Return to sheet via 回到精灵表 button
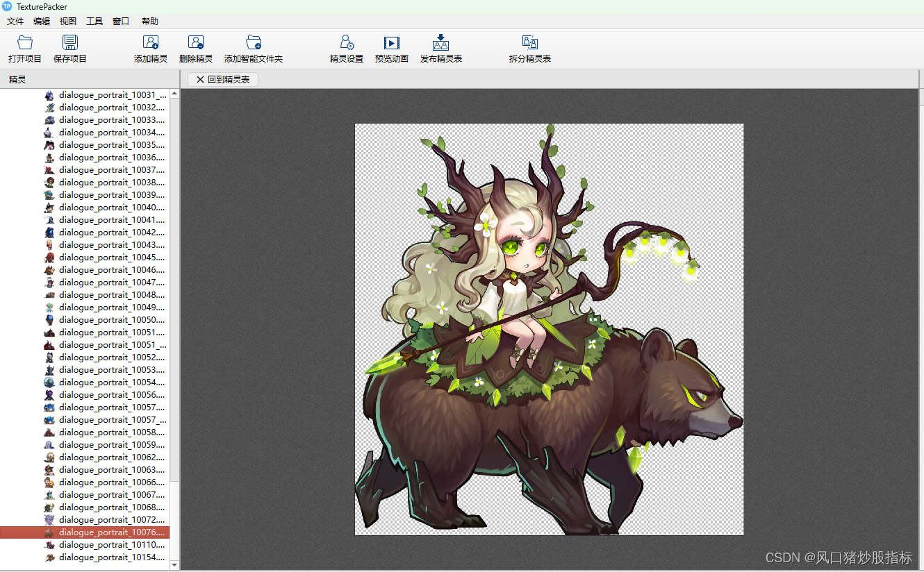Image resolution: width=924 pixels, height=572 pixels. 223,80
